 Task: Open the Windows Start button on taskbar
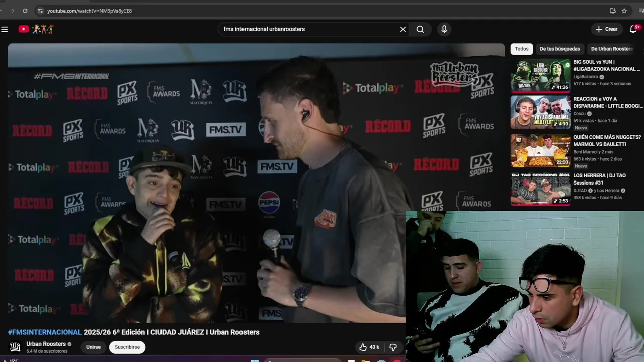(x=255, y=360)
